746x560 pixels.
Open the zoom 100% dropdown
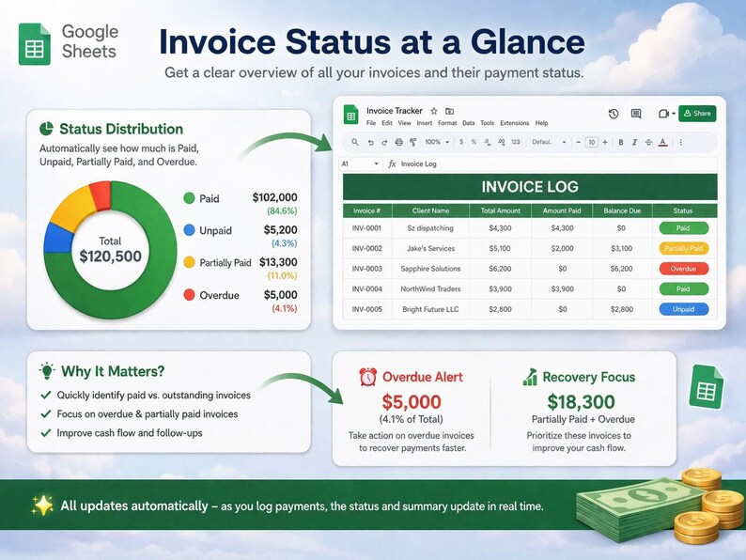tap(437, 142)
